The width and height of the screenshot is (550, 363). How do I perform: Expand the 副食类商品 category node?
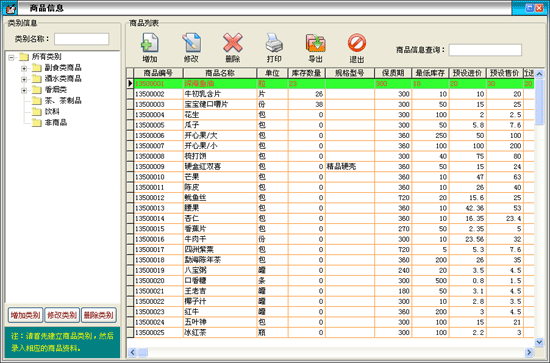24,68
